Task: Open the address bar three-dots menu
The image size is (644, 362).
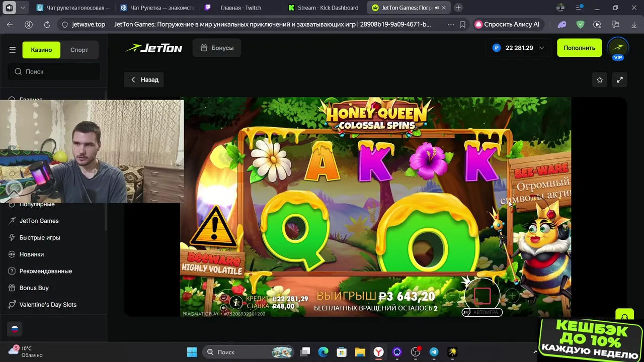Action: coord(450,24)
